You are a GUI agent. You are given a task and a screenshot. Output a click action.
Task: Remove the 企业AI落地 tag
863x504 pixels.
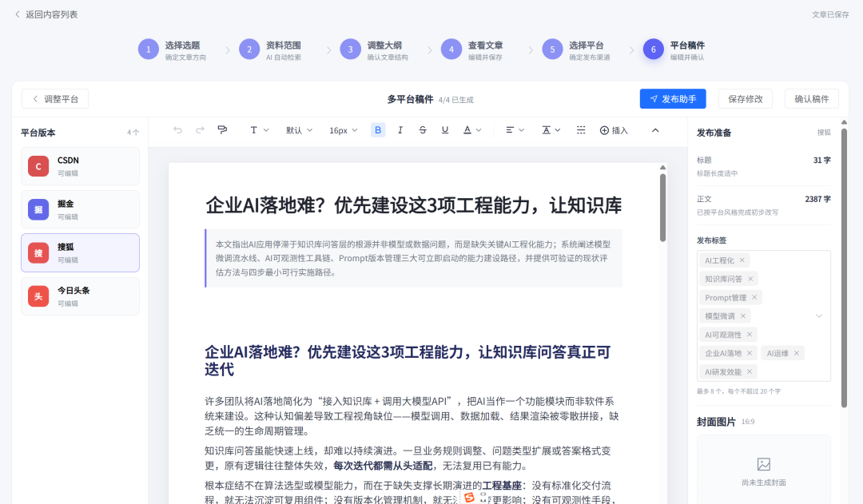click(749, 353)
